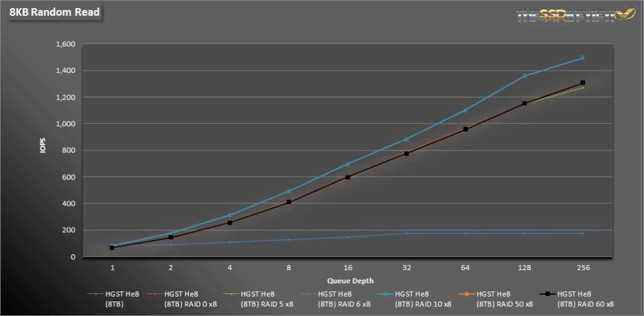
Task: Click legend entry HGST He8 RAID 50 x8
Action: point(495,299)
